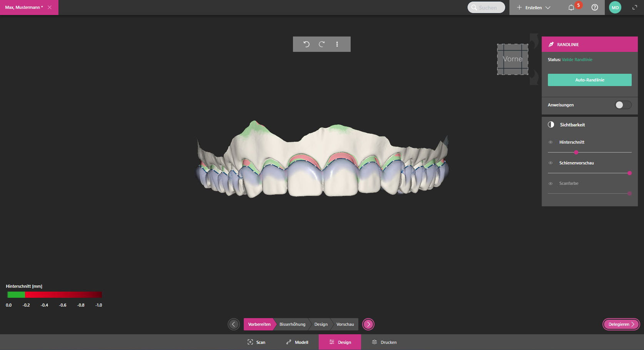Open the help question mark icon
644x350 pixels.
tap(595, 8)
